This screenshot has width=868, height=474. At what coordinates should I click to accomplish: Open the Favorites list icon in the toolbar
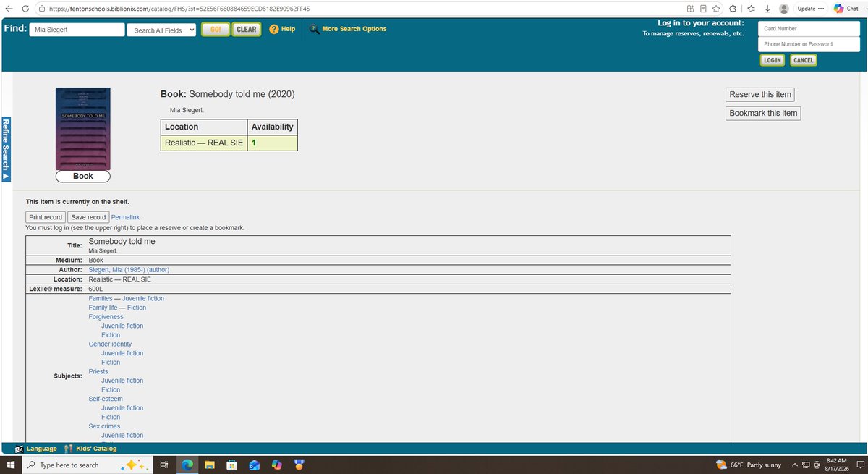coord(751,9)
